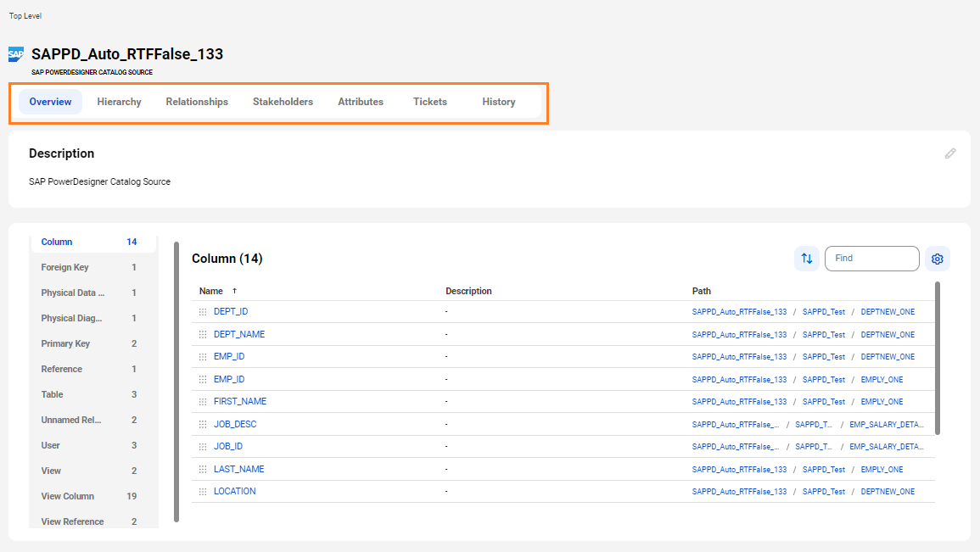Screen dimensions: 980x552
Task: Switch to the Overview tab
Action: pos(51,102)
